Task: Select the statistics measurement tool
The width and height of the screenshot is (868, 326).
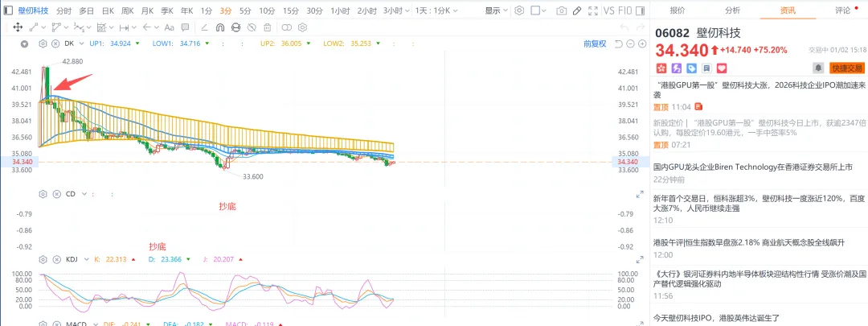Action: [102, 27]
